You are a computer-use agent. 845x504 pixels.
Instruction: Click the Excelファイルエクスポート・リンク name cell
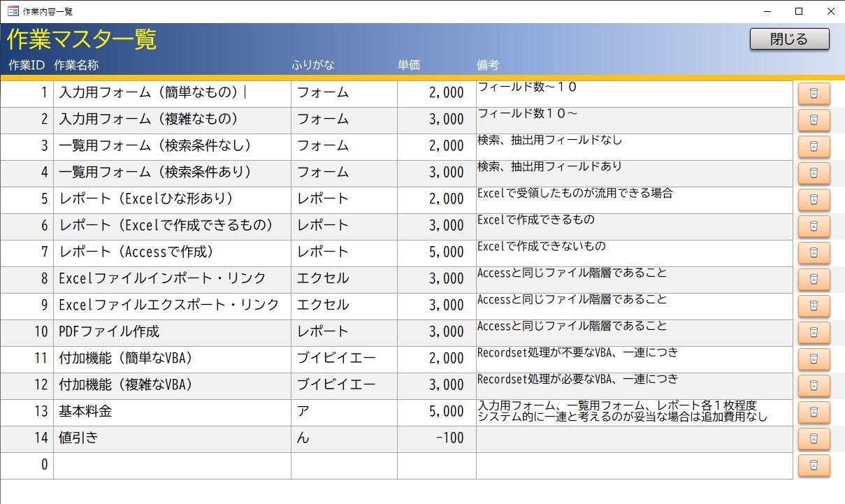[172, 306]
